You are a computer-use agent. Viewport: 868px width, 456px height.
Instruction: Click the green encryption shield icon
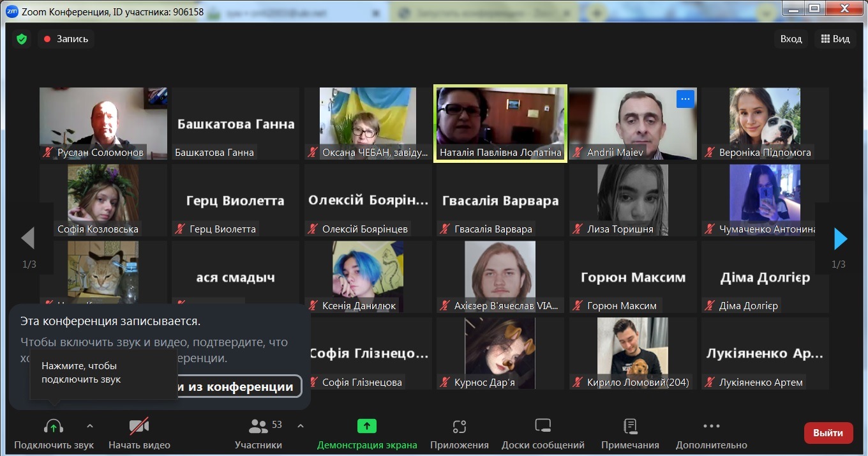[x=22, y=39]
